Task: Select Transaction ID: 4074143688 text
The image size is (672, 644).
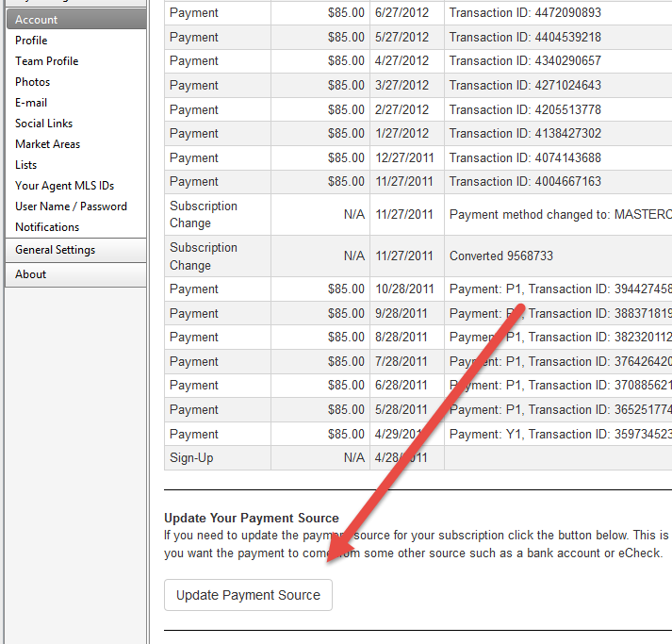Action: (x=525, y=157)
